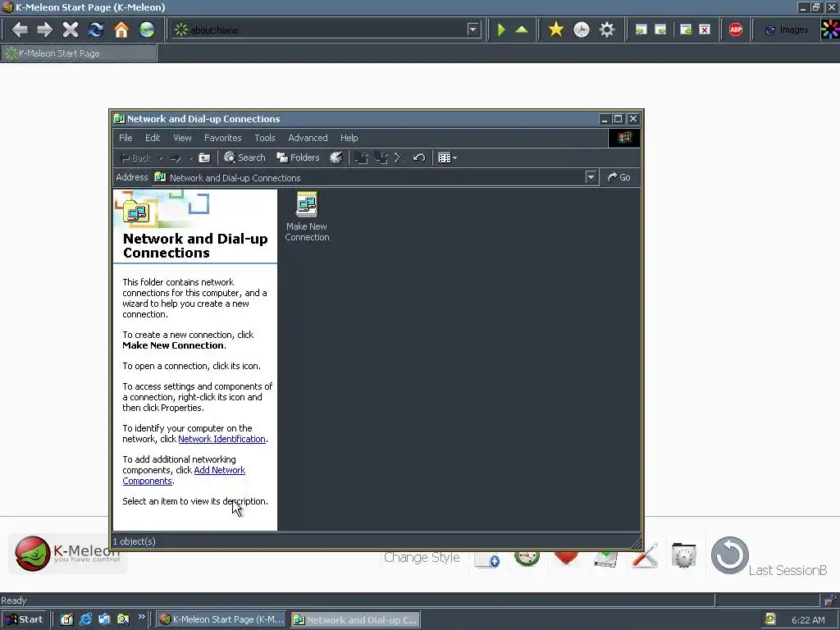
Task: Click the system tray icon beside the clock
Action: coord(769,619)
